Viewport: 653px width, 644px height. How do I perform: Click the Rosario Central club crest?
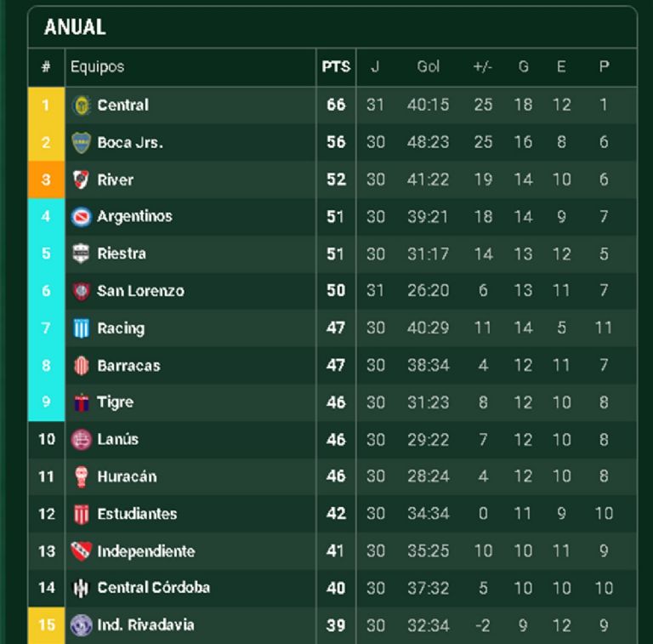coord(82,105)
